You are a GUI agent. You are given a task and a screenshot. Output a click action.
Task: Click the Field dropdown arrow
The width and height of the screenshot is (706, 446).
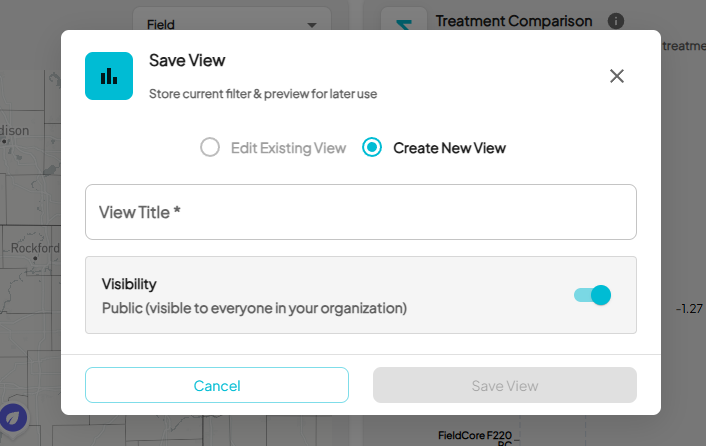coord(313,23)
